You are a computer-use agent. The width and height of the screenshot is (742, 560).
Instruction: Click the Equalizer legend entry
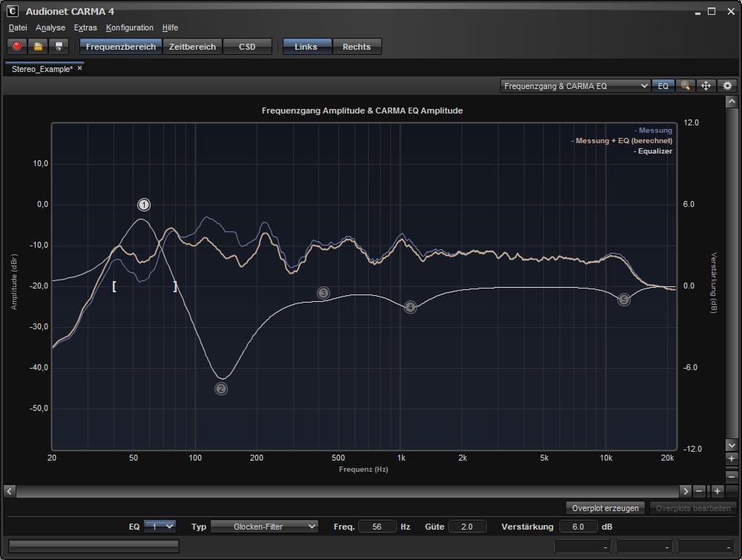pos(653,151)
